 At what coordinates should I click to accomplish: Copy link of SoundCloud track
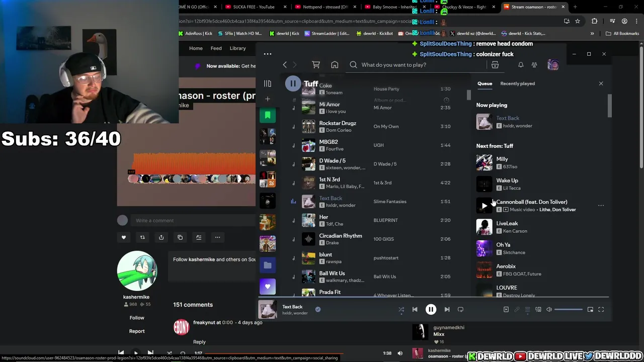(180, 237)
